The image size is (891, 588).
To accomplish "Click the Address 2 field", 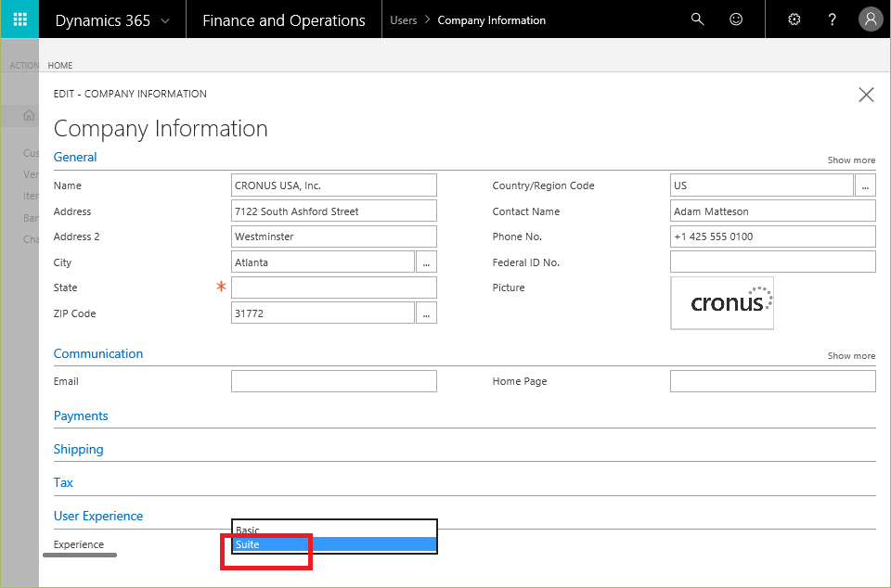I will 334,236.
